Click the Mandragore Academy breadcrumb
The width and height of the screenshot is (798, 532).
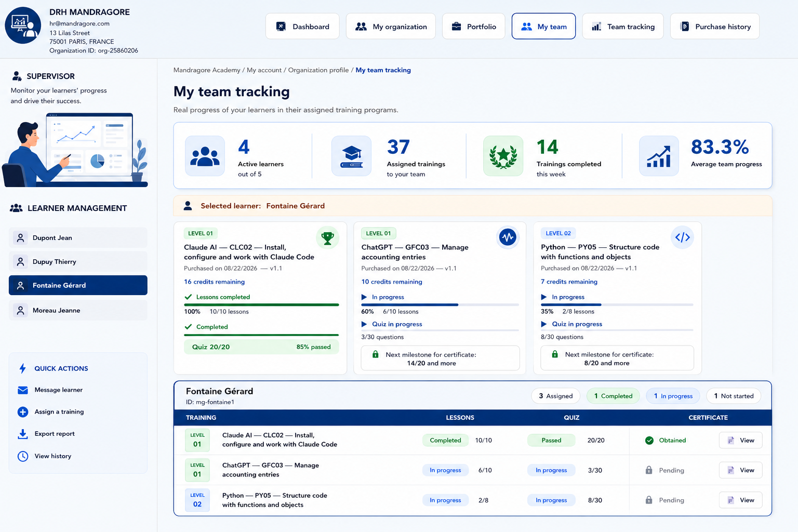207,70
